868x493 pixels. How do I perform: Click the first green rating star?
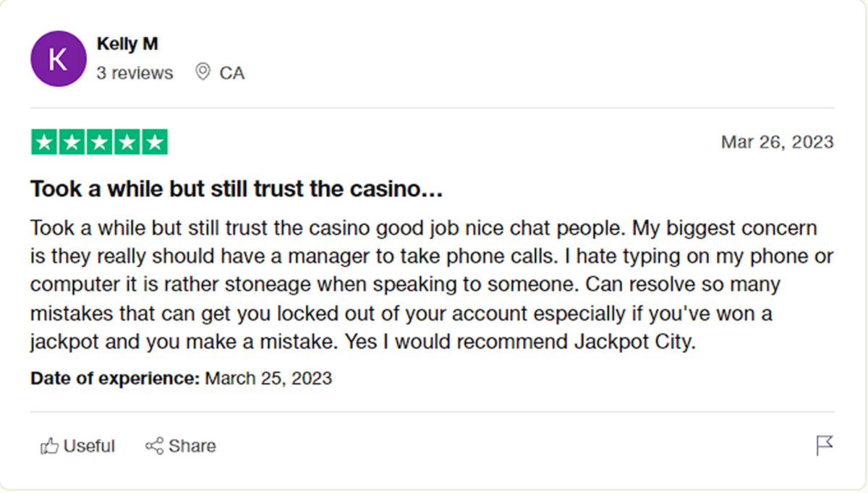44,142
